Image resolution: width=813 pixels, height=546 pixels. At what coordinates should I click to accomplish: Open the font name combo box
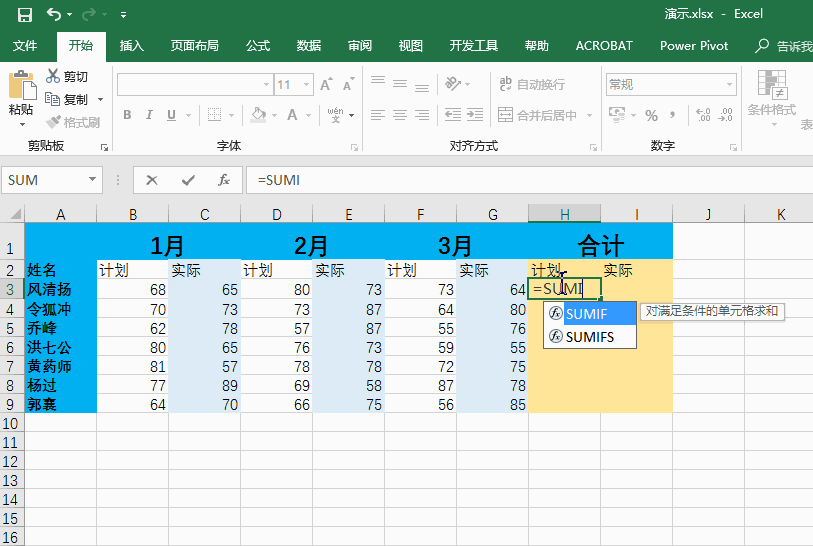(194, 85)
